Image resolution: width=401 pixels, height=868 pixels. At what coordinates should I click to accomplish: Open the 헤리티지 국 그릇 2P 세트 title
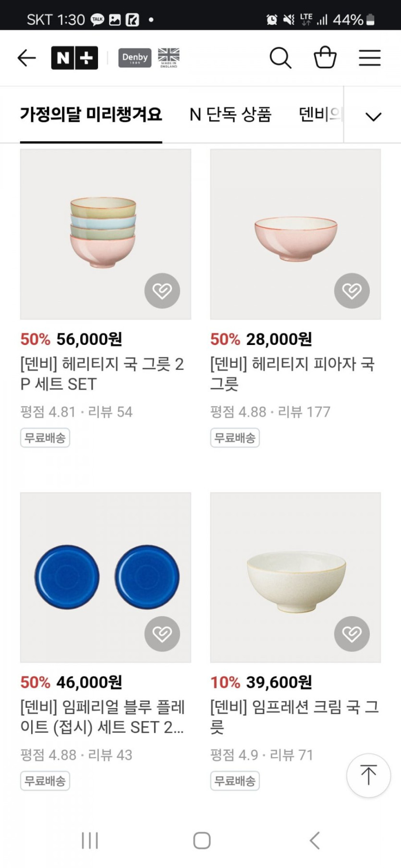tap(102, 374)
